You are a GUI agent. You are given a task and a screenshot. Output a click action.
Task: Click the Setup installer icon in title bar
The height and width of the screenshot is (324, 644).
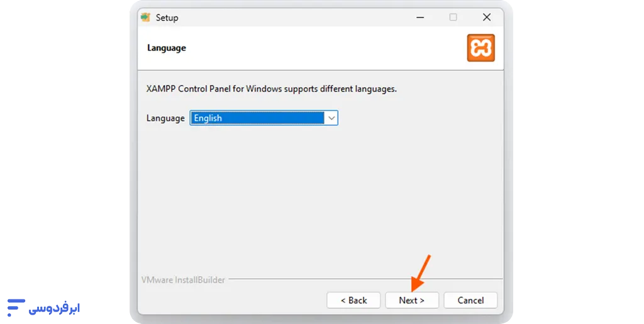(145, 18)
